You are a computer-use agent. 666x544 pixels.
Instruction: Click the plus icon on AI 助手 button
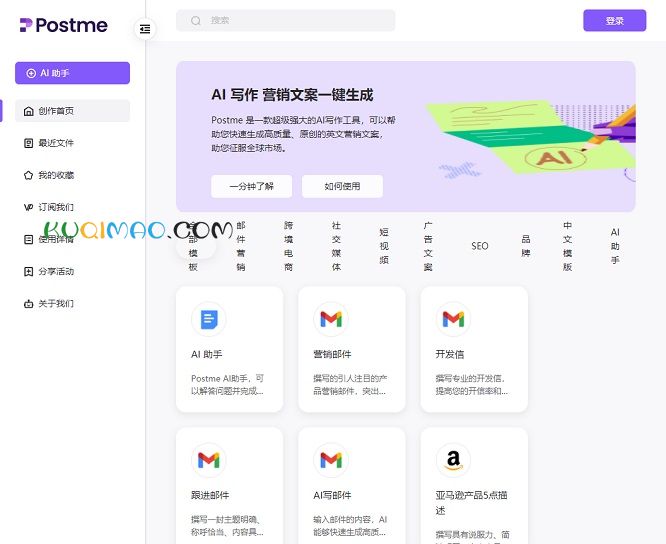point(31,73)
